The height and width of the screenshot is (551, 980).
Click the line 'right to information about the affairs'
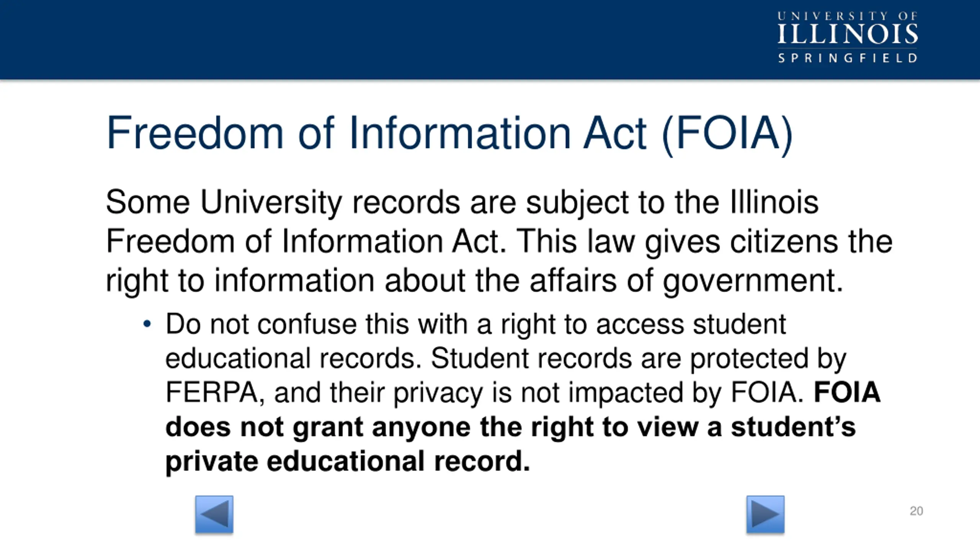click(x=474, y=281)
